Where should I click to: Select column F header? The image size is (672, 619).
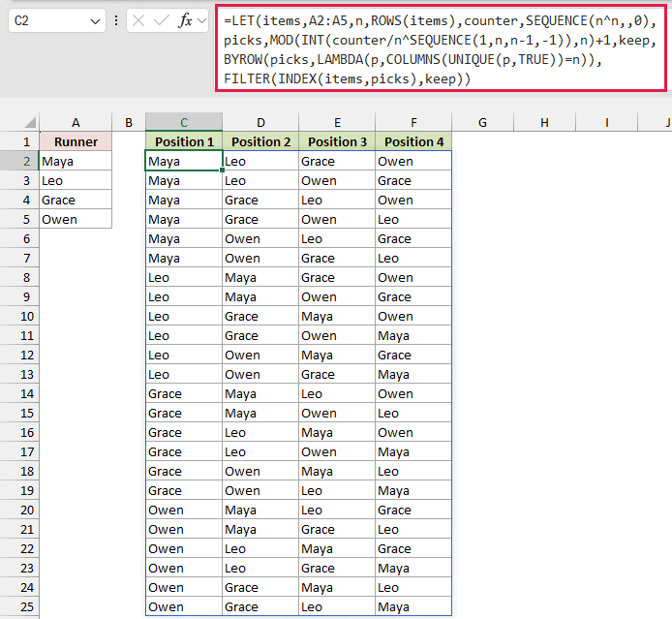pyautogui.click(x=413, y=123)
